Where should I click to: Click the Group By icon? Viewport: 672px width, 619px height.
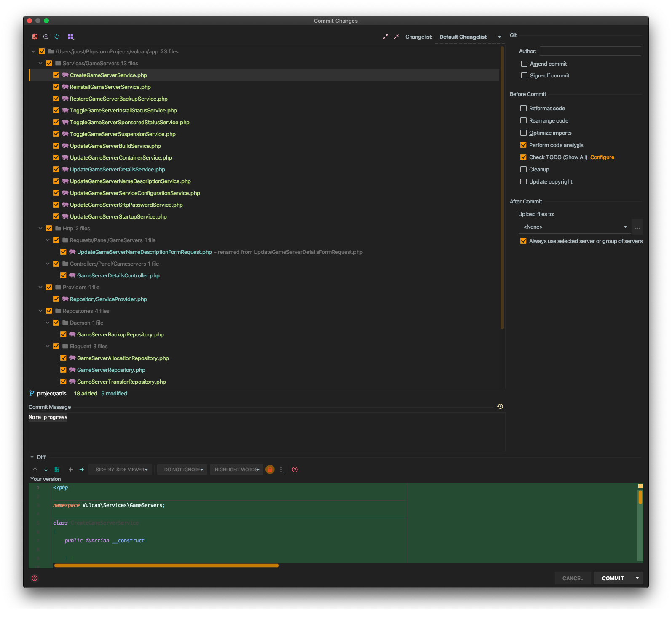pyautogui.click(x=71, y=37)
